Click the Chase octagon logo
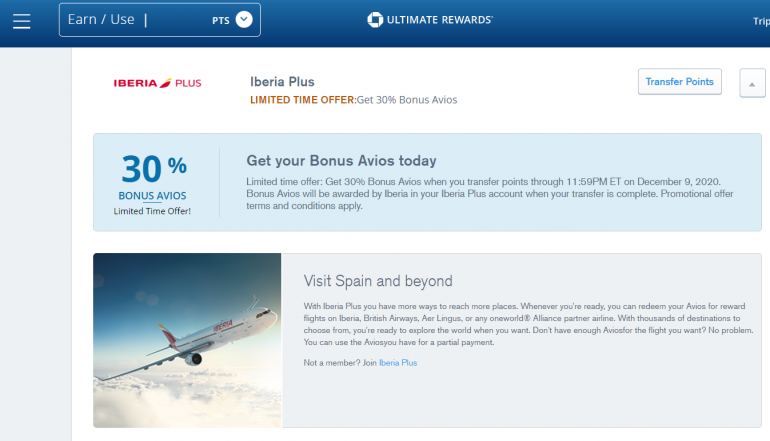This screenshot has width=770, height=441. pos(376,20)
